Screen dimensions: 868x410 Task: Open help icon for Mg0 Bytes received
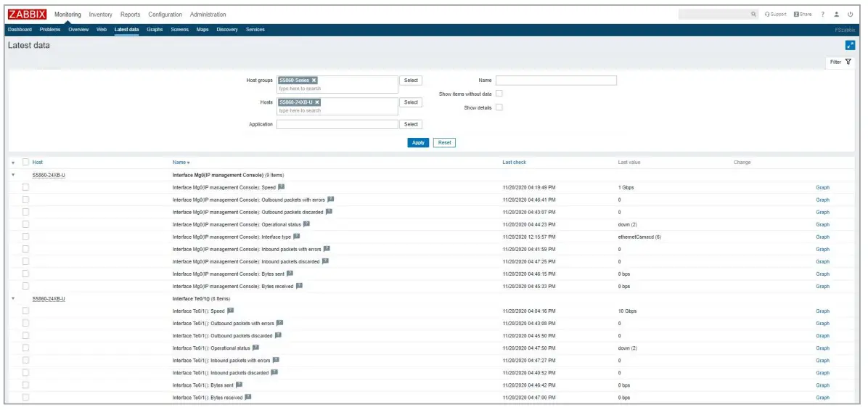[300, 286]
